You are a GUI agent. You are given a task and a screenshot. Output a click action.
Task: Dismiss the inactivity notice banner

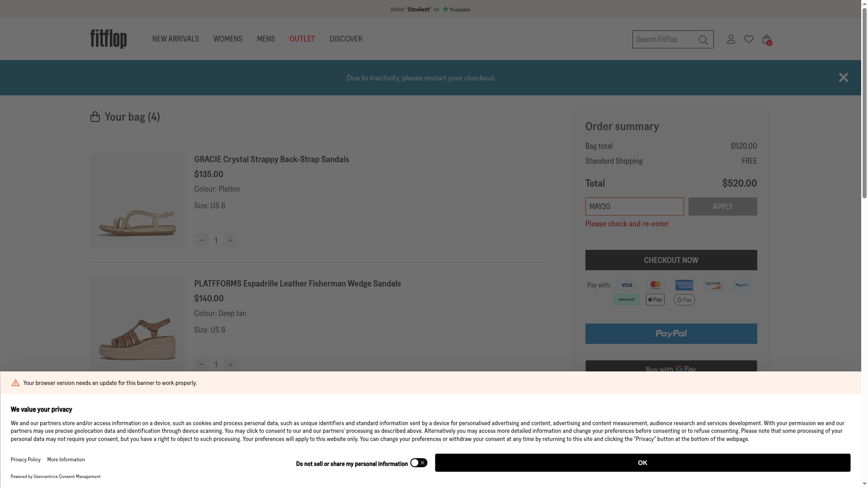(x=844, y=78)
